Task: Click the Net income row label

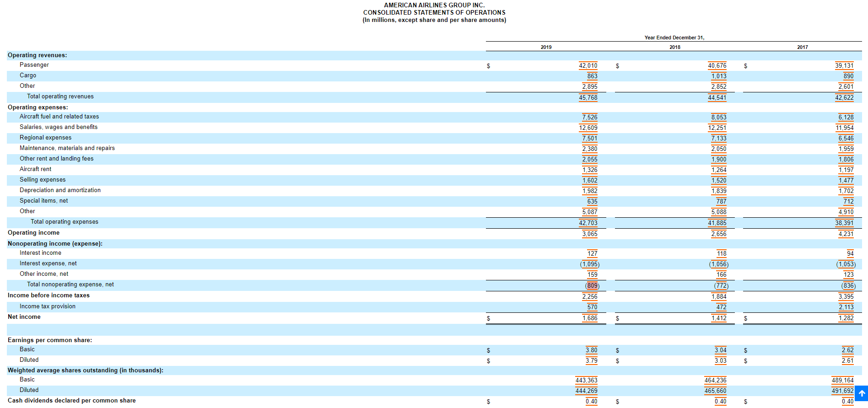Action: (x=24, y=317)
